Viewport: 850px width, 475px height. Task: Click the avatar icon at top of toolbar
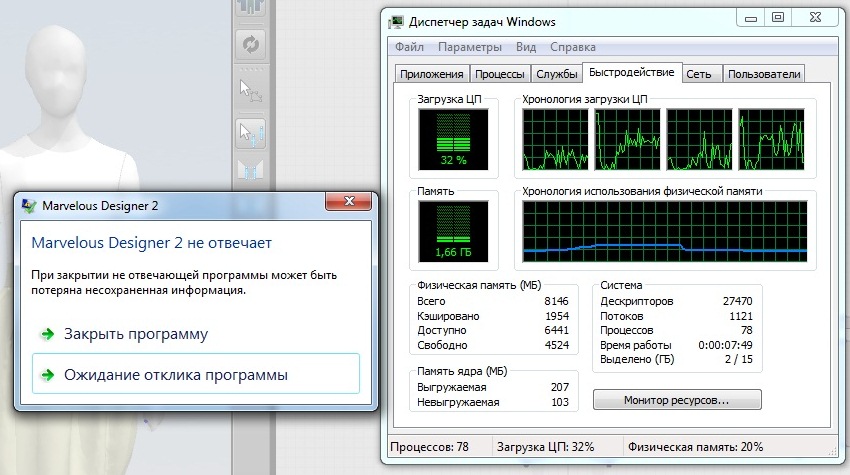(250, 7)
